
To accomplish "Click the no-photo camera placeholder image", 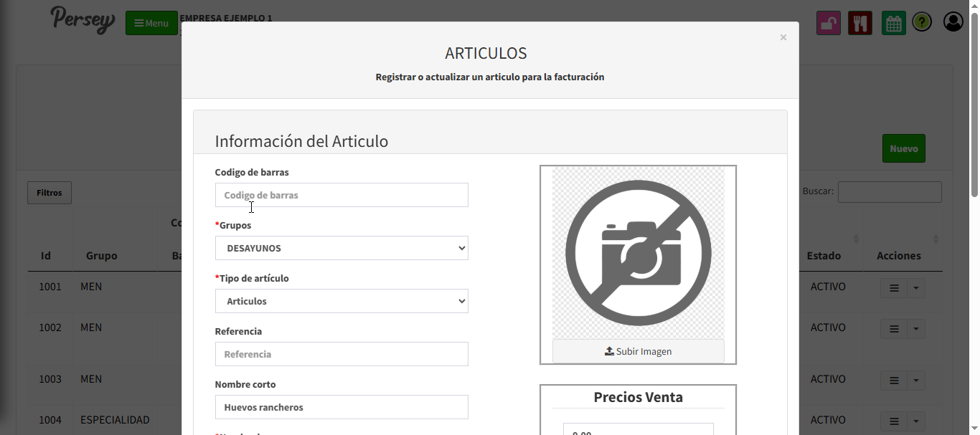I will coord(638,252).
